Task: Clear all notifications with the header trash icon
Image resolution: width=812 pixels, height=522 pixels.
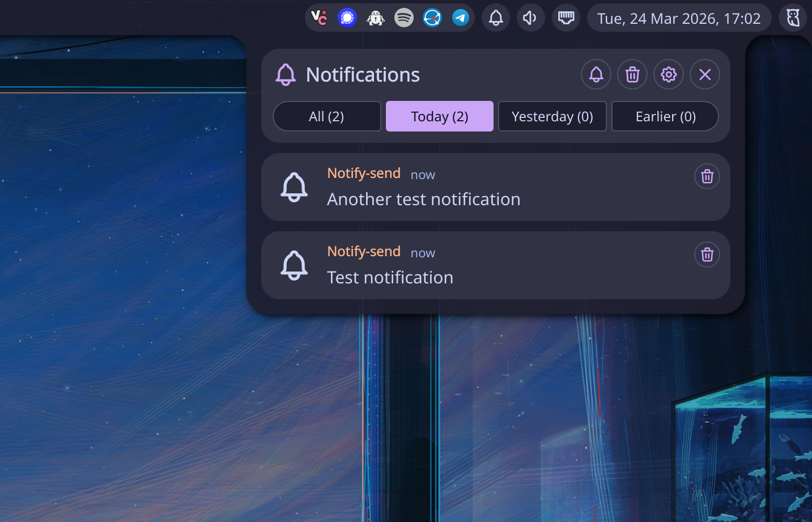Action: [x=632, y=74]
